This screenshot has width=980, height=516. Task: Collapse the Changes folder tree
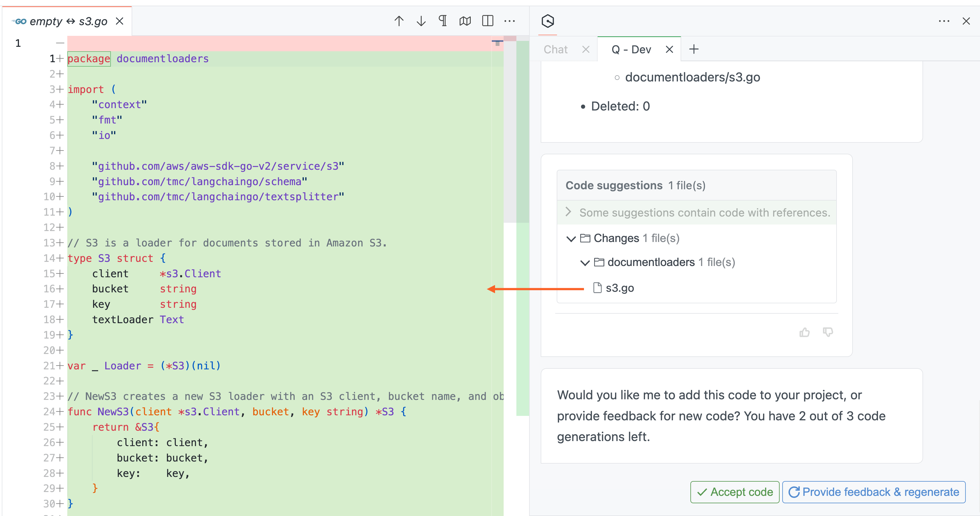click(x=571, y=239)
